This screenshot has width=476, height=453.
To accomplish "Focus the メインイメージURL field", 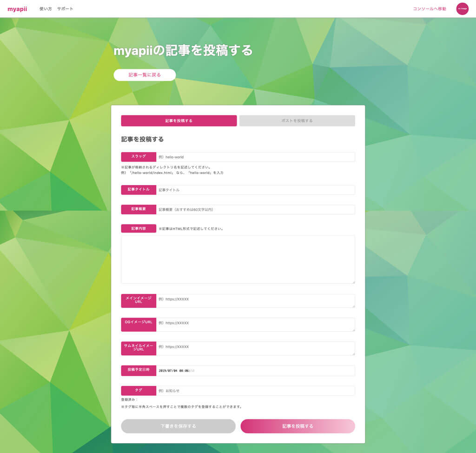I will click(x=255, y=301).
